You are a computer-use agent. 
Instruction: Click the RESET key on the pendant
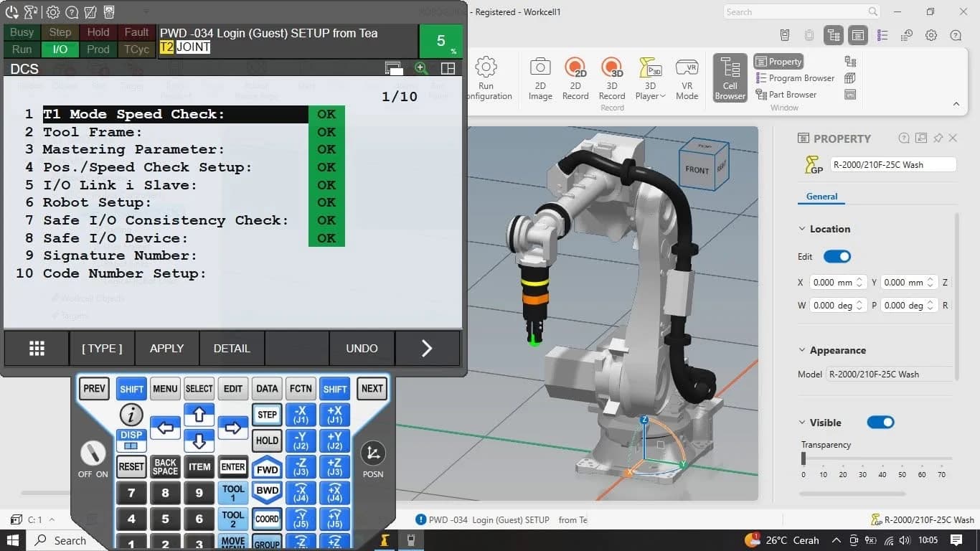tap(131, 466)
